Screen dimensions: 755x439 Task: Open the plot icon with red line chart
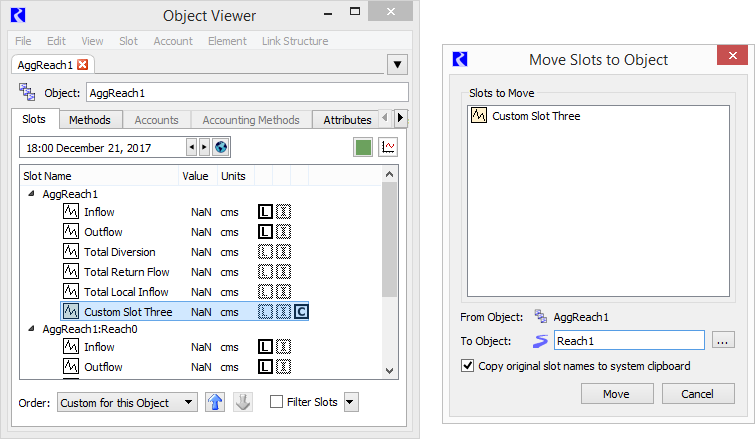(x=388, y=147)
